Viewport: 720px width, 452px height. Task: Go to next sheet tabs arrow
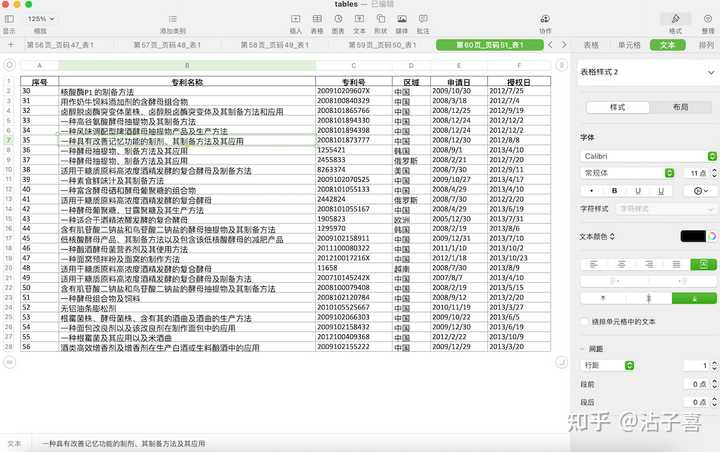(564, 45)
